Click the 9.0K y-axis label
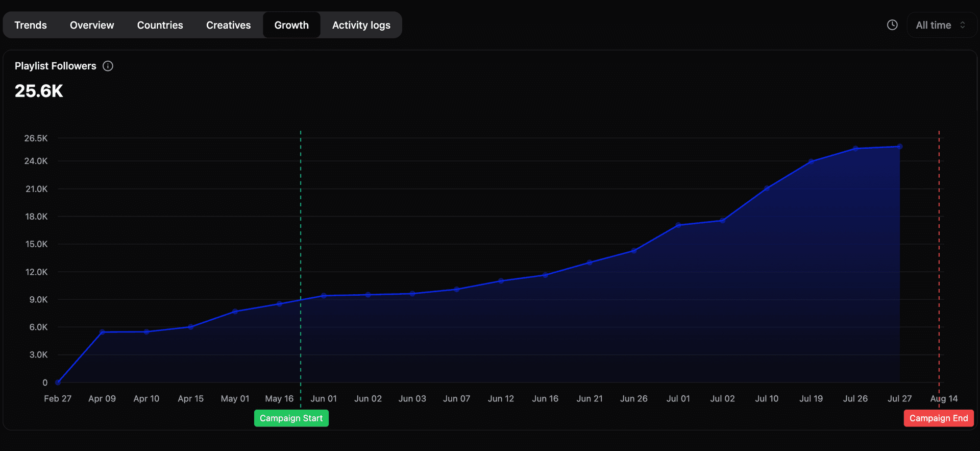980x451 pixels. pos(38,299)
